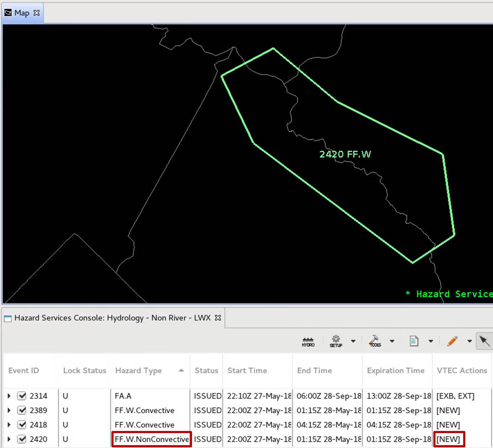Click the Hazard Type sort arrow
The height and width of the screenshot is (448, 493).
pos(181,370)
